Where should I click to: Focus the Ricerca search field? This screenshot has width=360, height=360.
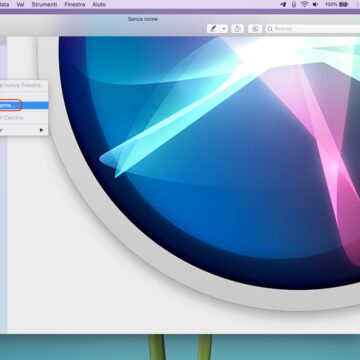coord(313,29)
